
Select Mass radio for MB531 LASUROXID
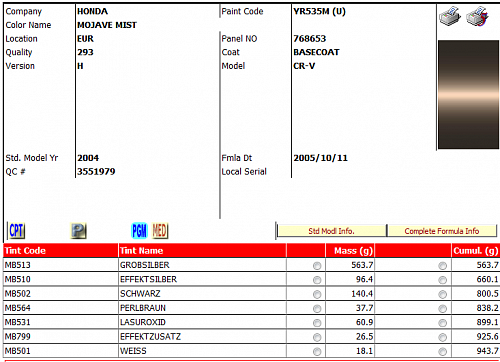point(317,323)
